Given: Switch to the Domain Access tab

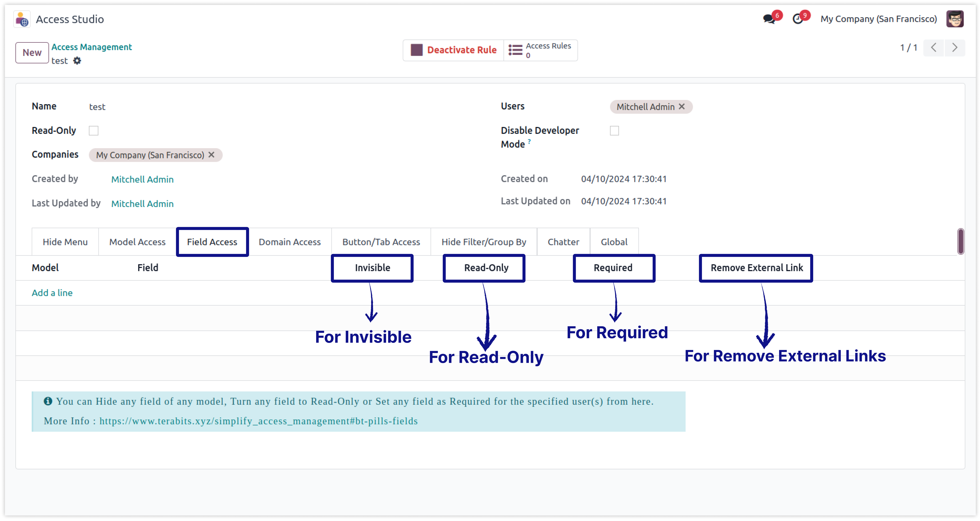Looking at the screenshot, I should (290, 242).
